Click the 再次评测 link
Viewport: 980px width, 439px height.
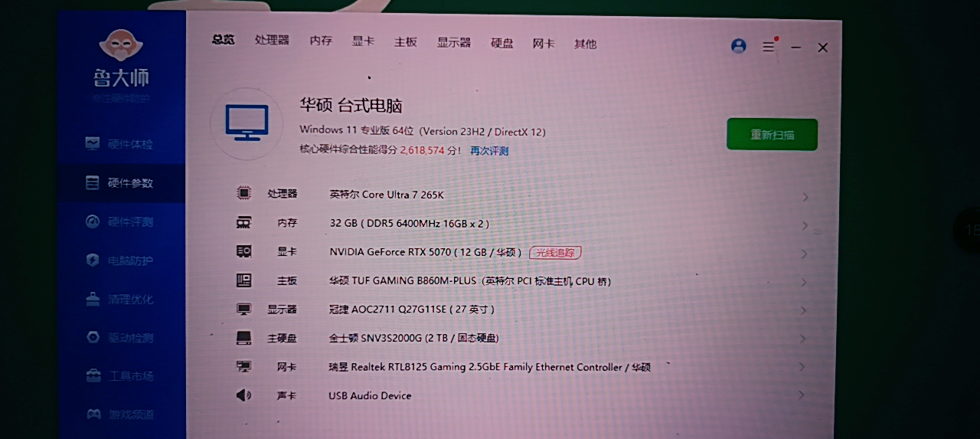pyautogui.click(x=489, y=151)
